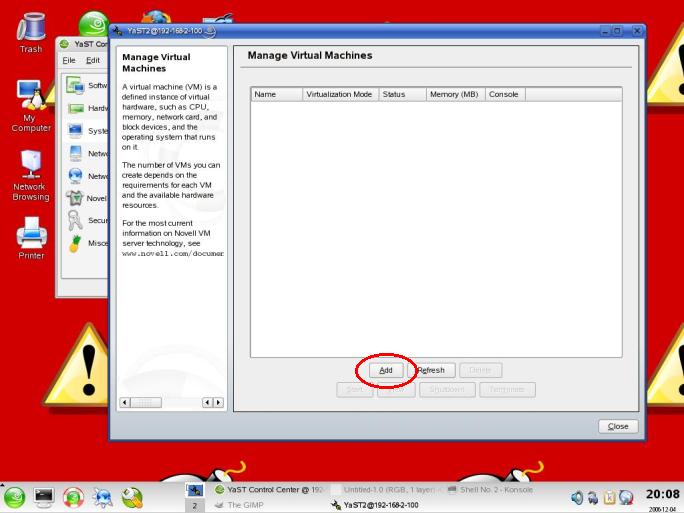Open My Computer on the desktop
This screenshot has height=513, width=684.
click(x=31, y=95)
